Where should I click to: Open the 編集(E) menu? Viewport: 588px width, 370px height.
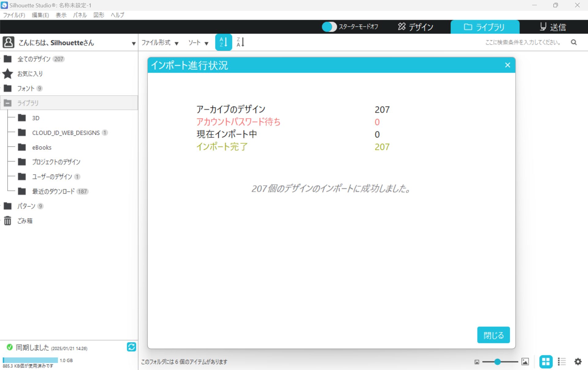40,15
